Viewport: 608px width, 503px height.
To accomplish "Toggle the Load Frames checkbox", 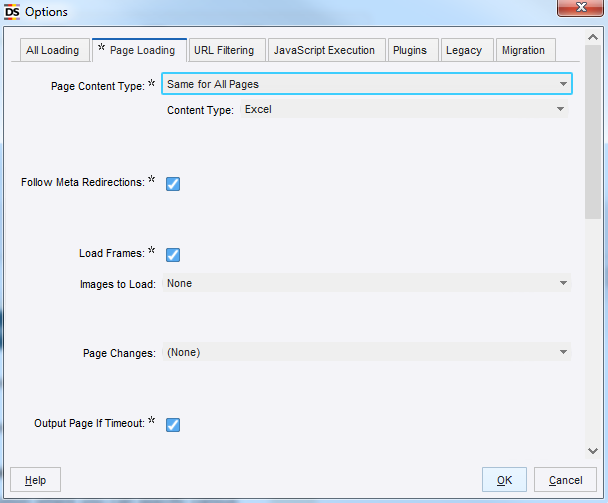I will 173,254.
